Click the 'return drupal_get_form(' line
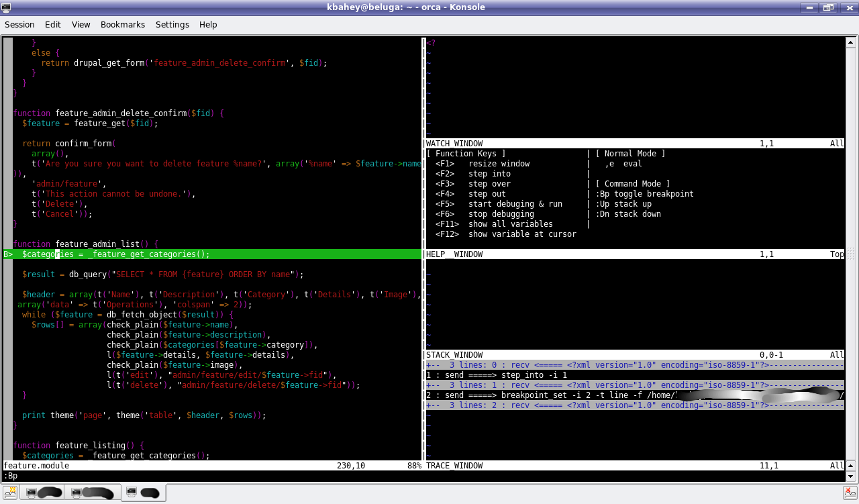Viewport: 859px width, 504px height. click(185, 63)
